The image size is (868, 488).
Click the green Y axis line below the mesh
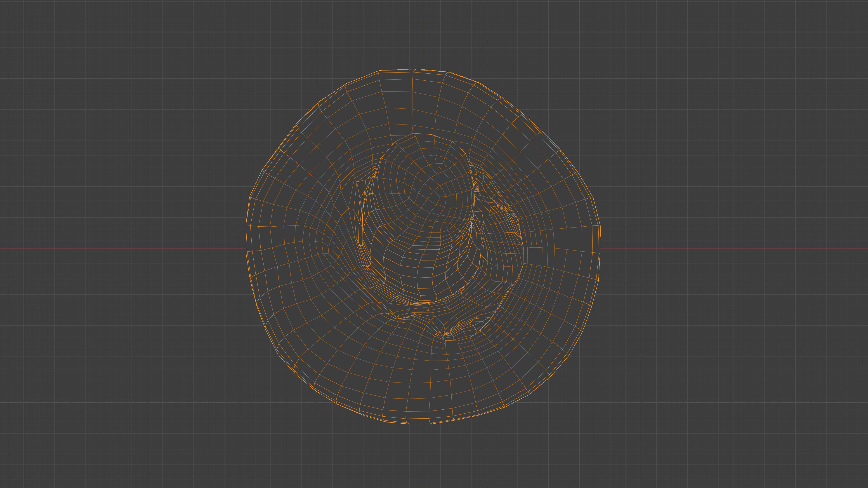(x=425, y=455)
